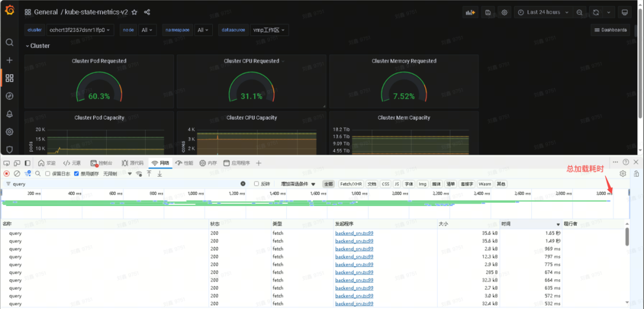
Task: Switch to the 性能 DevTools tab
Action: tap(184, 163)
